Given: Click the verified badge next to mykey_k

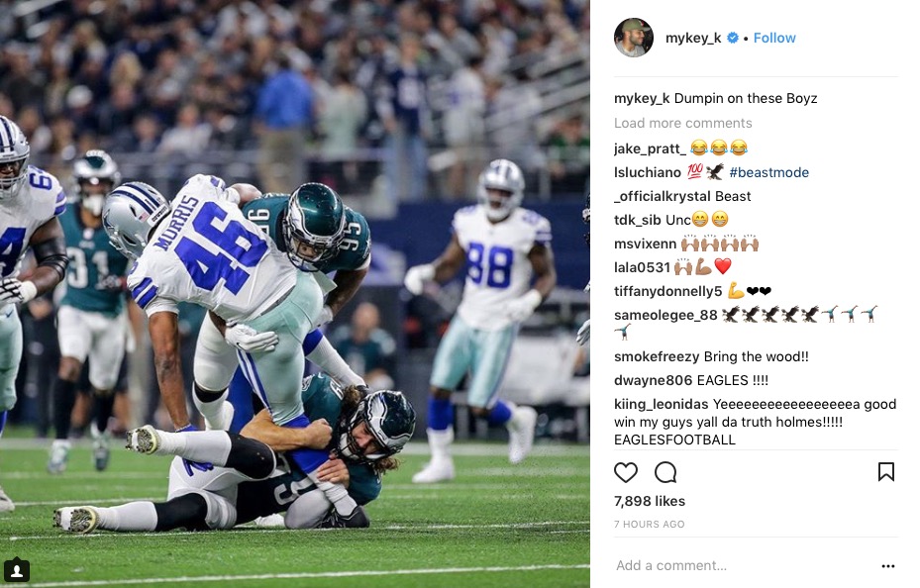Looking at the screenshot, I should click(x=734, y=38).
